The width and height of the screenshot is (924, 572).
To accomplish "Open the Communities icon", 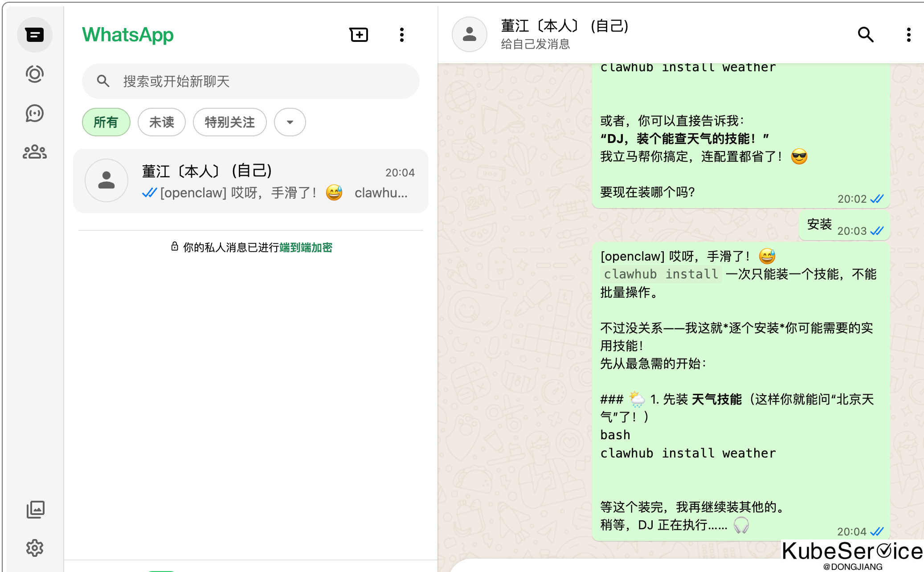I will (x=35, y=152).
